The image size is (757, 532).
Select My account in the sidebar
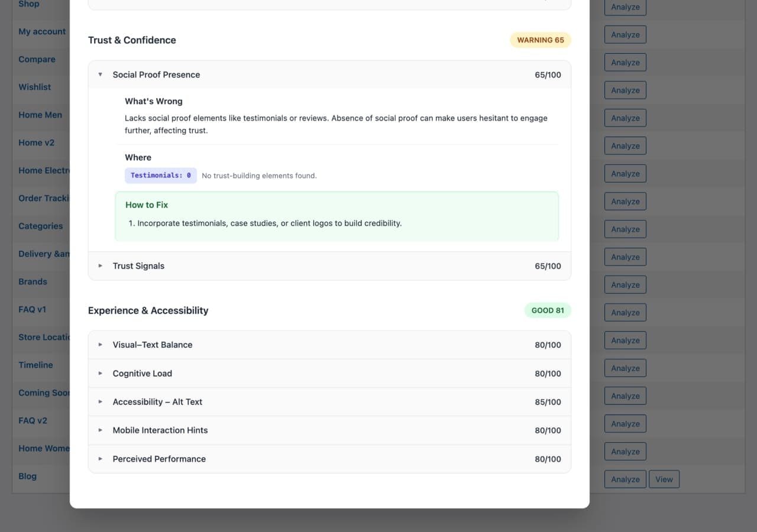click(x=41, y=31)
